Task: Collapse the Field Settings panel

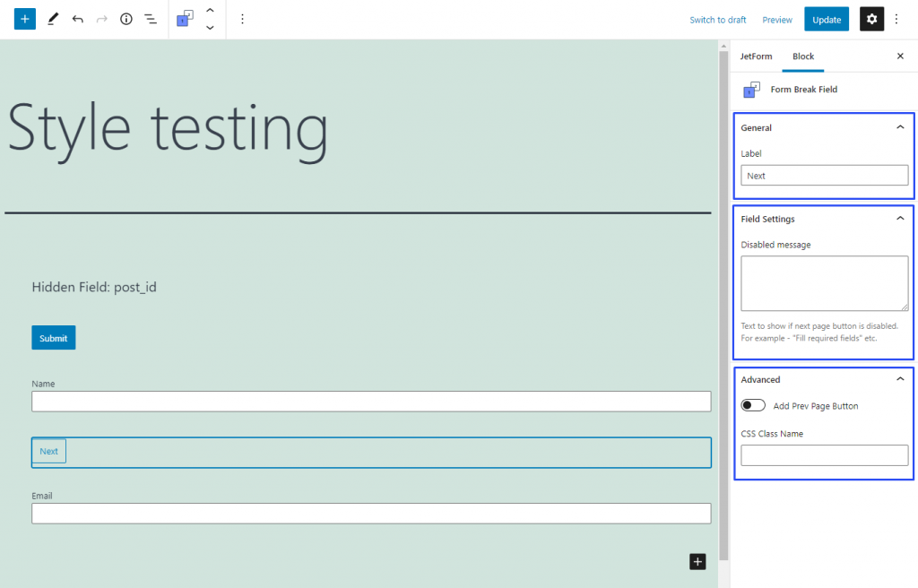Action: (x=900, y=219)
